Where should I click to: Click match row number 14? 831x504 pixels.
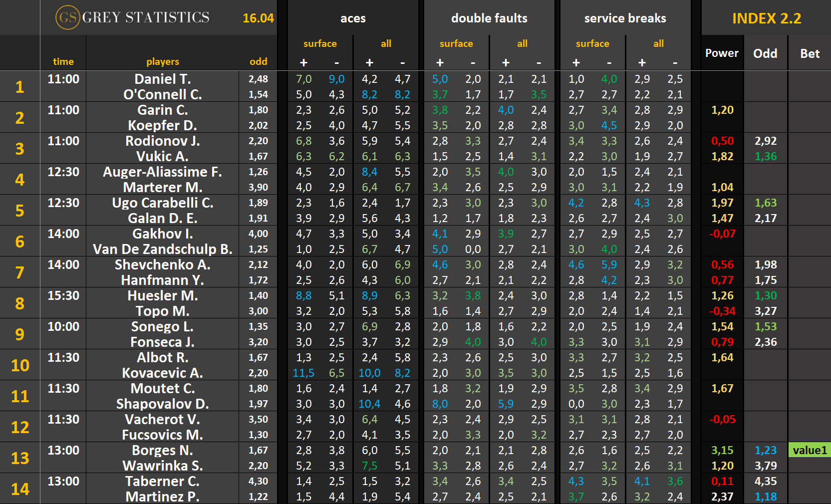[x=20, y=489]
